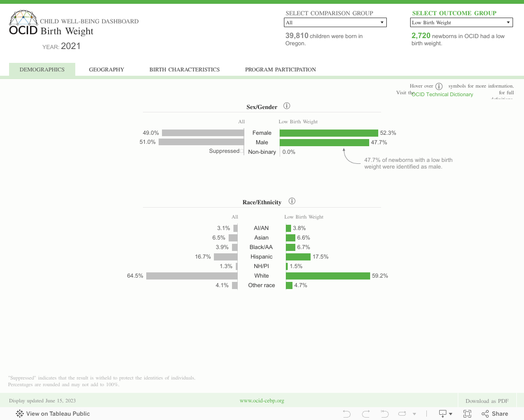The height and width of the screenshot is (420, 524).
Task: Click the Tableau logo icon
Action: (20, 414)
